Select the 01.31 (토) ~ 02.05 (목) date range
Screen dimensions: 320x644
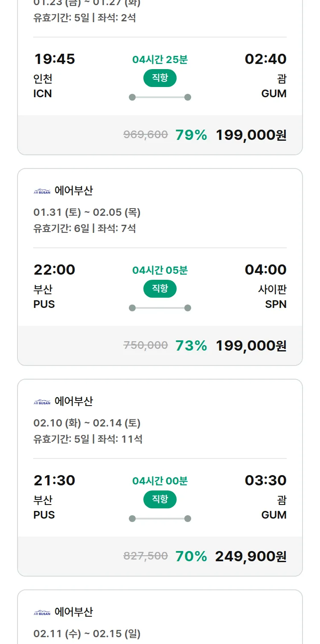87,212
